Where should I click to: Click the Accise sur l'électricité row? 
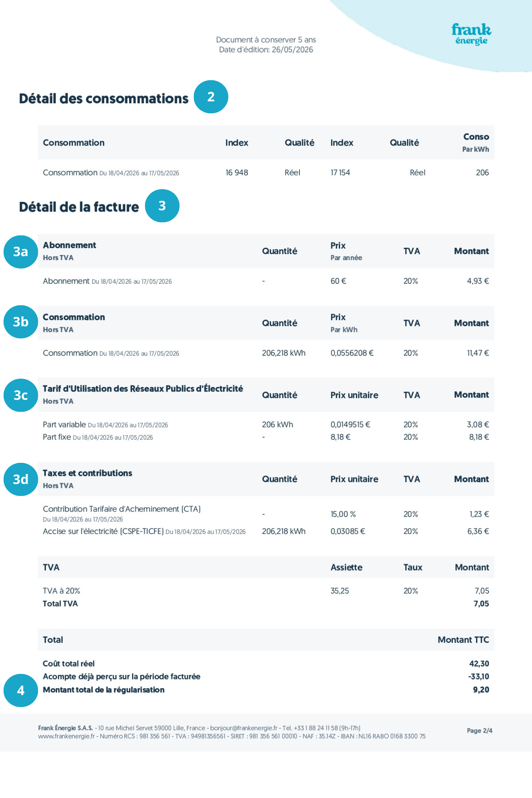[x=266, y=531]
